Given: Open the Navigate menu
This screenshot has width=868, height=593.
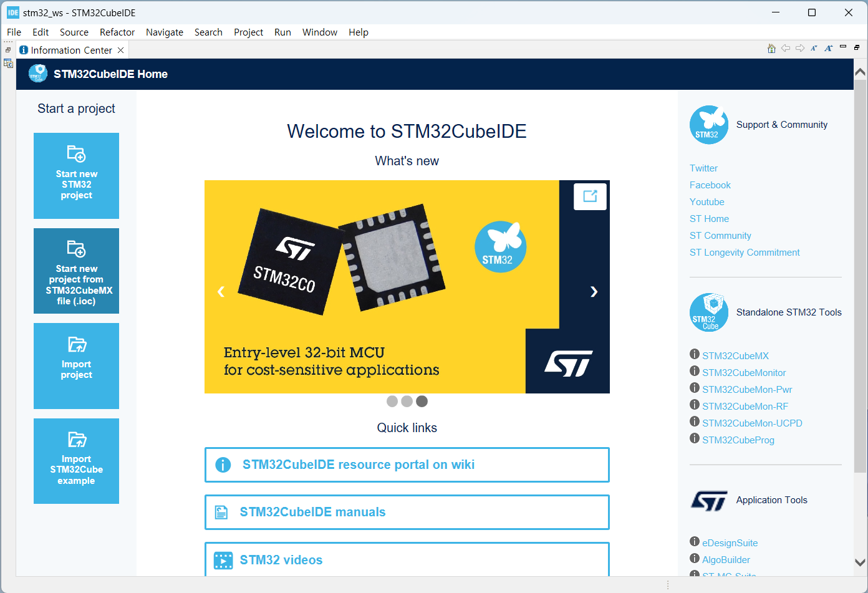Looking at the screenshot, I should (x=165, y=32).
